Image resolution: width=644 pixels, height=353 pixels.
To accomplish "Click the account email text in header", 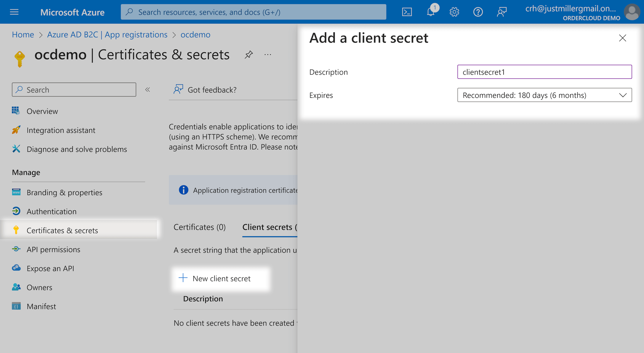I will tap(571, 9).
